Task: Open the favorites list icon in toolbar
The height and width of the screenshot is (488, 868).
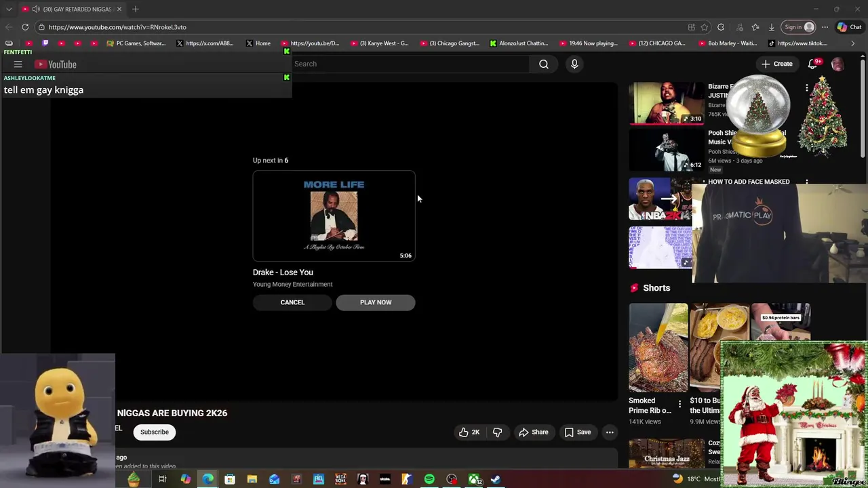Action: 755,27
